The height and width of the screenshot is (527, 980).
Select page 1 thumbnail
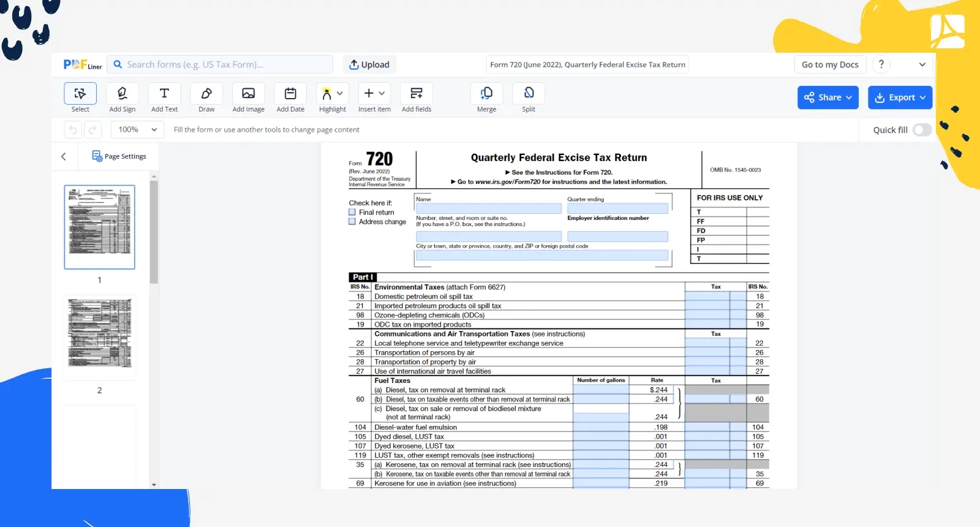pyautogui.click(x=99, y=227)
